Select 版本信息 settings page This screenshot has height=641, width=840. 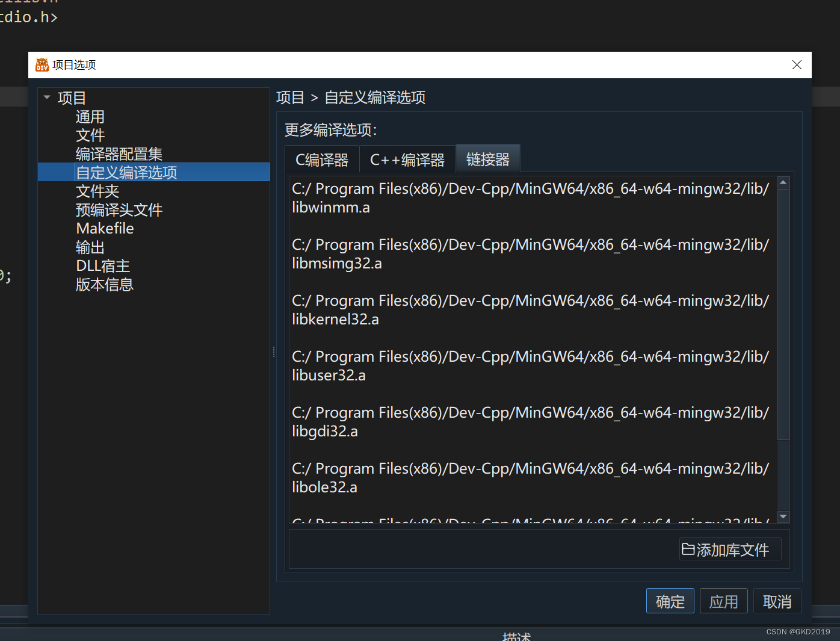point(104,284)
